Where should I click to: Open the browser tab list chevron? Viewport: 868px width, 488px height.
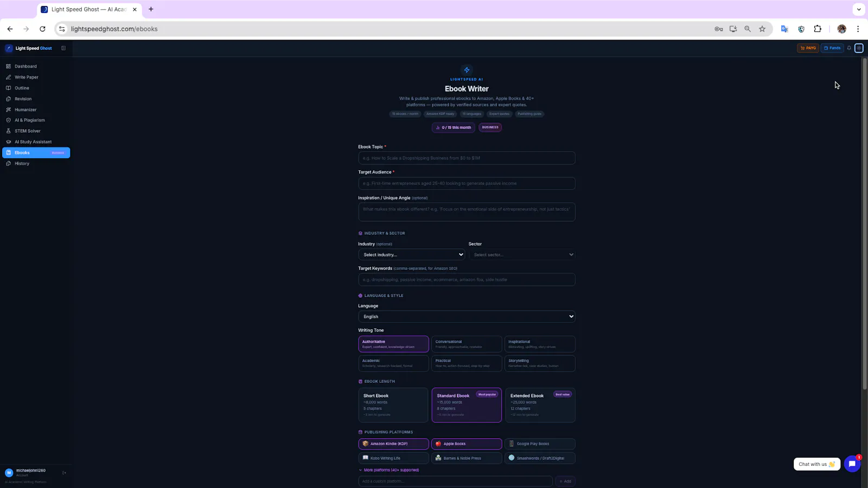coord(858,9)
